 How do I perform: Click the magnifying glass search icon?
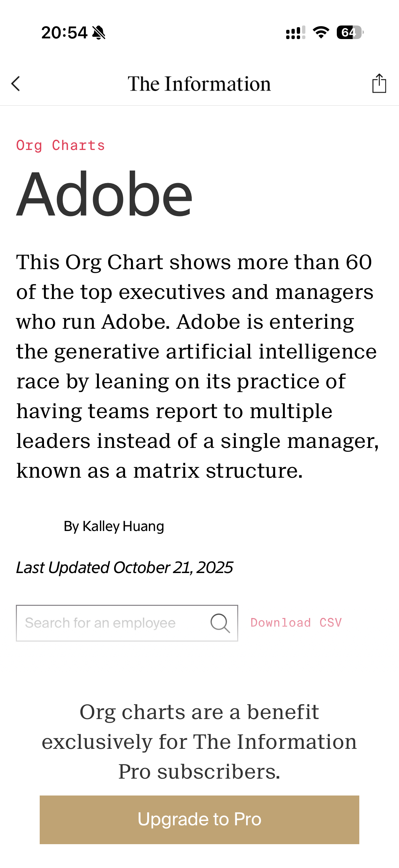[220, 623]
